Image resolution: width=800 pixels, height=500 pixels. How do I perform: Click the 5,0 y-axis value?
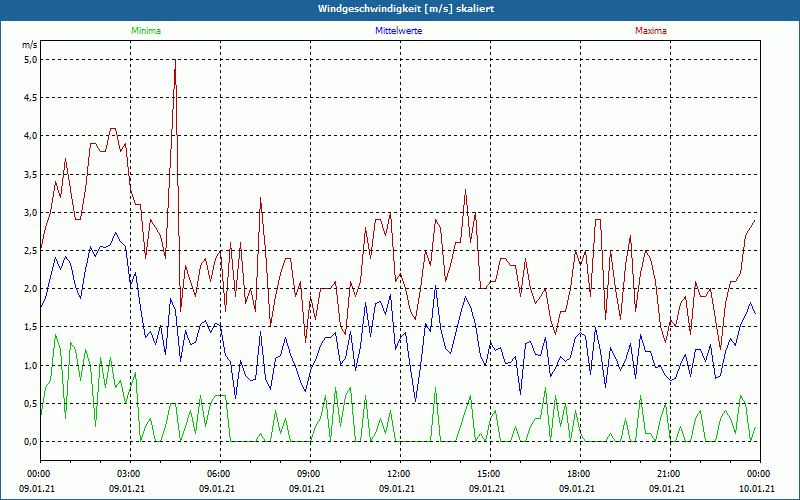click(x=30, y=60)
